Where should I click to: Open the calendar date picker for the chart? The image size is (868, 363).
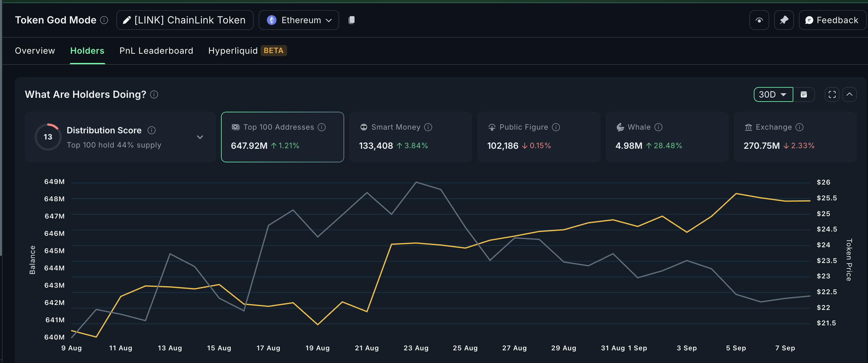(x=805, y=94)
